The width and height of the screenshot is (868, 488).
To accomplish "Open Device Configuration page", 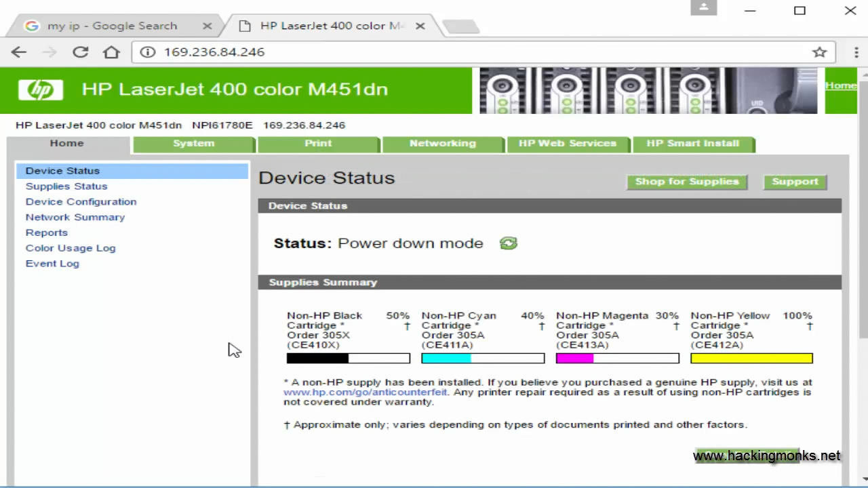I will pos(81,202).
